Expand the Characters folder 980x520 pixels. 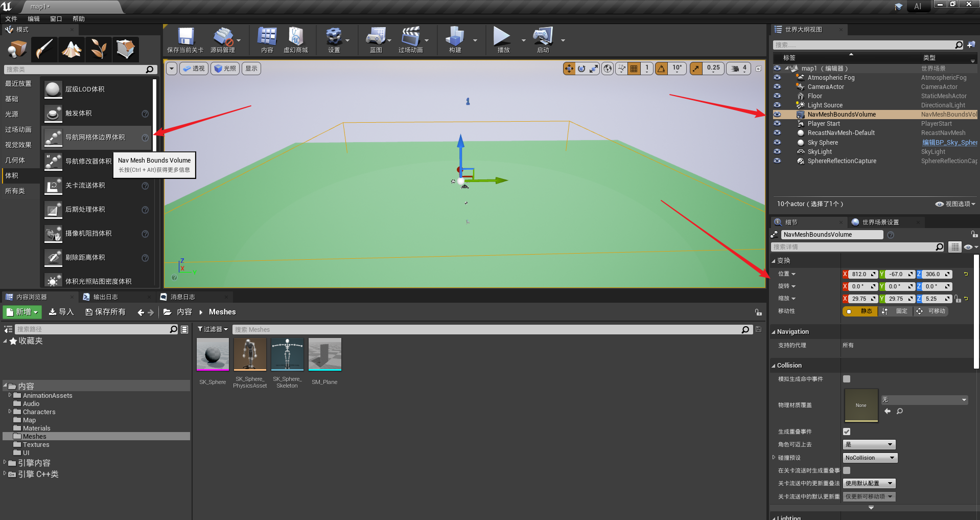[x=10, y=412]
